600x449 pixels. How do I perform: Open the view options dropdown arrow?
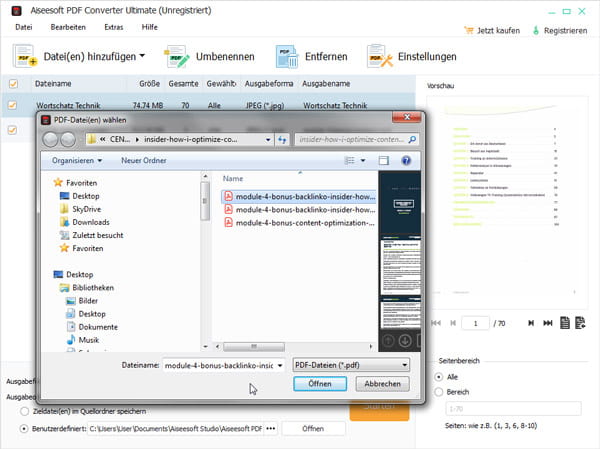coord(363,160)
